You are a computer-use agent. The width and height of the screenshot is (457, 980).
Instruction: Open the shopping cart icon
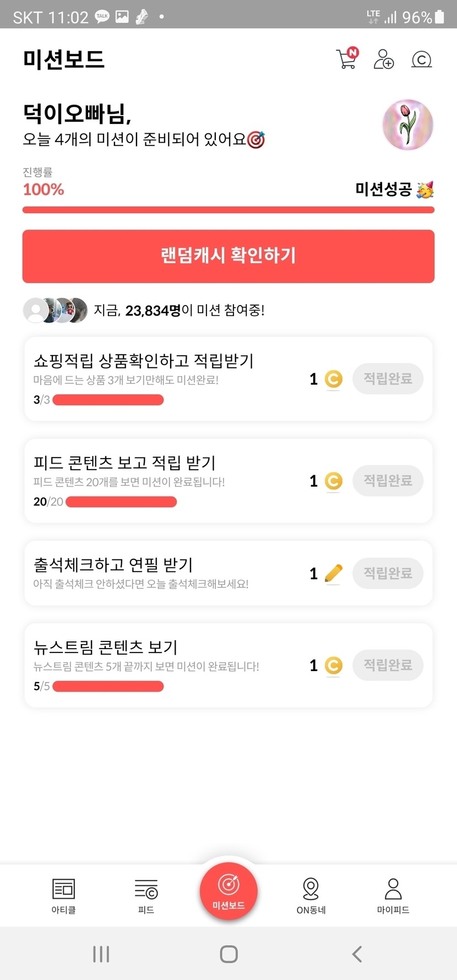(x=347, y=59)
